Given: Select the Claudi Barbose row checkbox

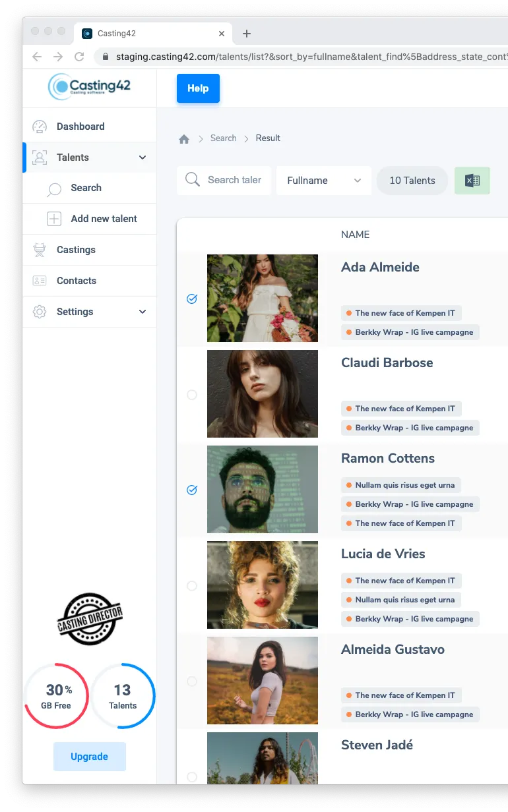Looking at the screenshot, I should click(x=192, y=395).
